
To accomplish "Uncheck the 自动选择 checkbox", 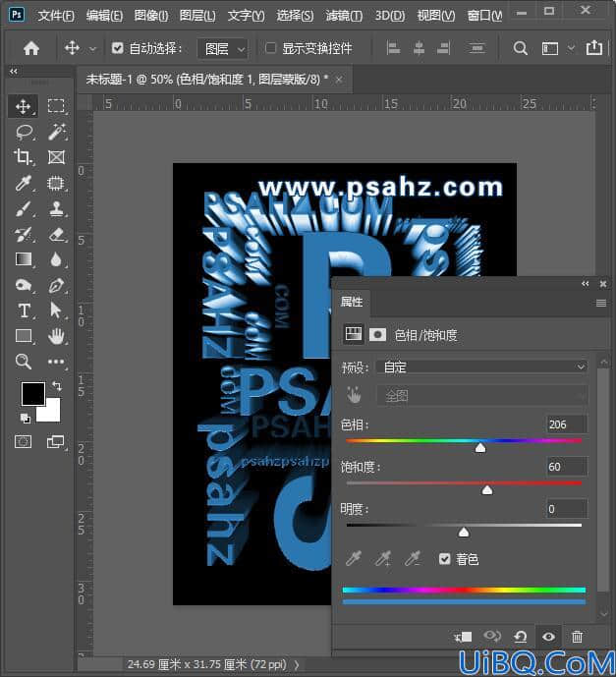I will coord(118,48).
